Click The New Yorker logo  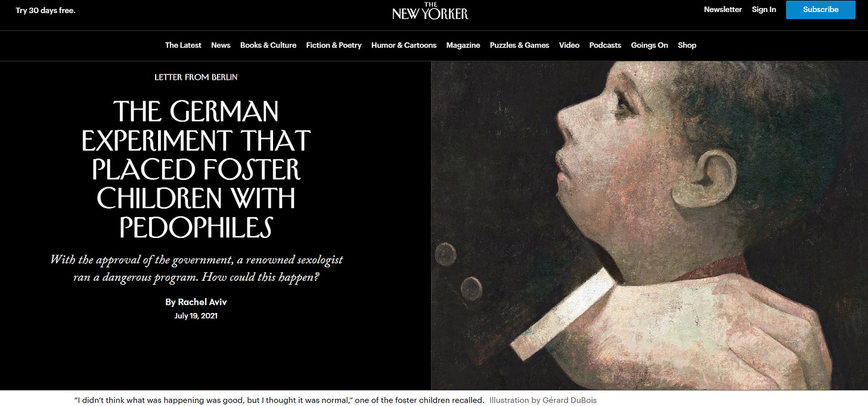click(430, 11)
